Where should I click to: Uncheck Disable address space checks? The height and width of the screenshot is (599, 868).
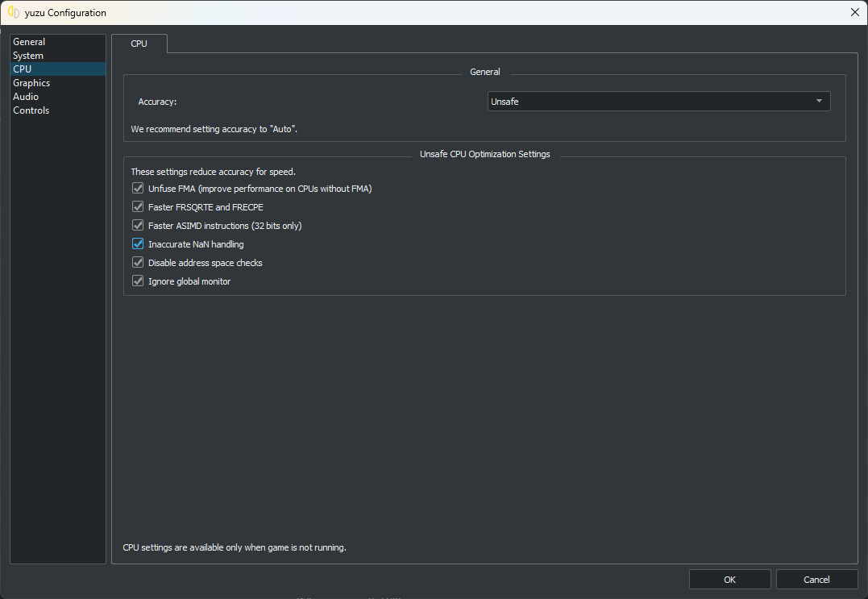tap(138, 263)
